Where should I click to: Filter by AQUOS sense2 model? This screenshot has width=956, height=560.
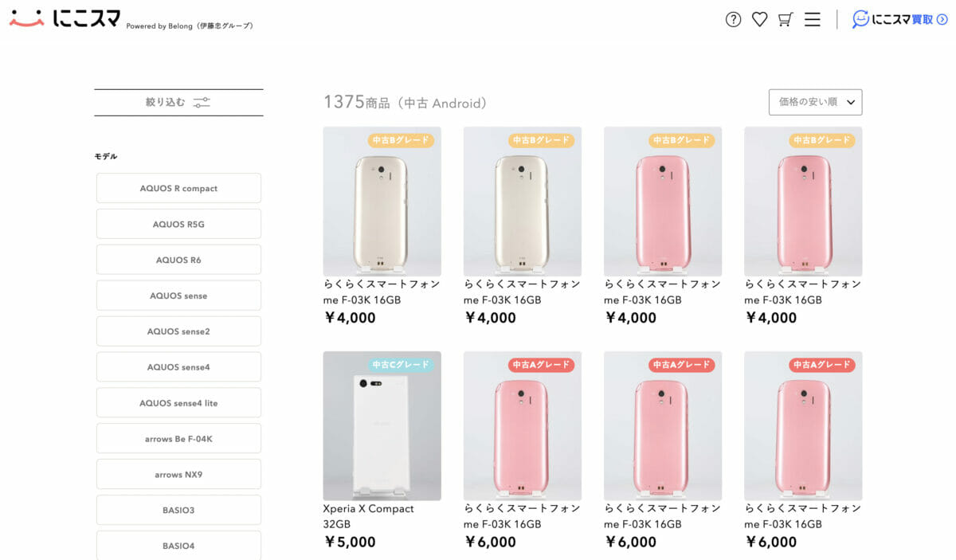click(178, 331)
